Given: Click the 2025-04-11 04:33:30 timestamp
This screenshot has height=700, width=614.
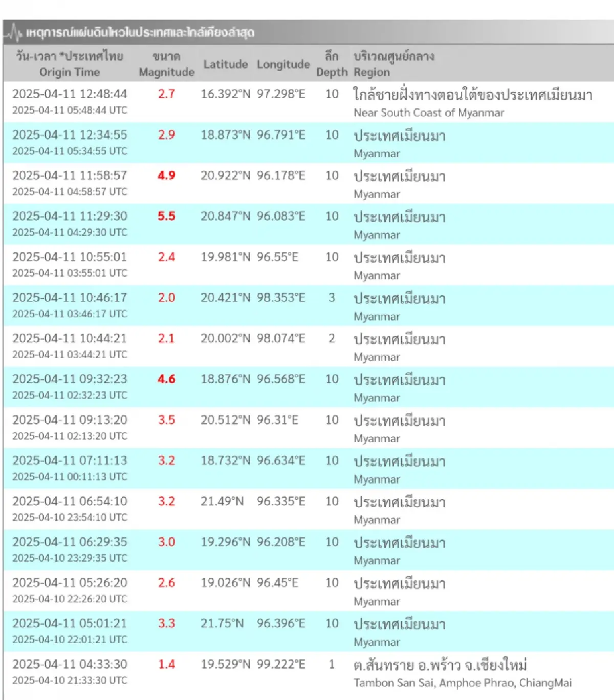Looking at the screenshot, I should click(x=70, y=664).
